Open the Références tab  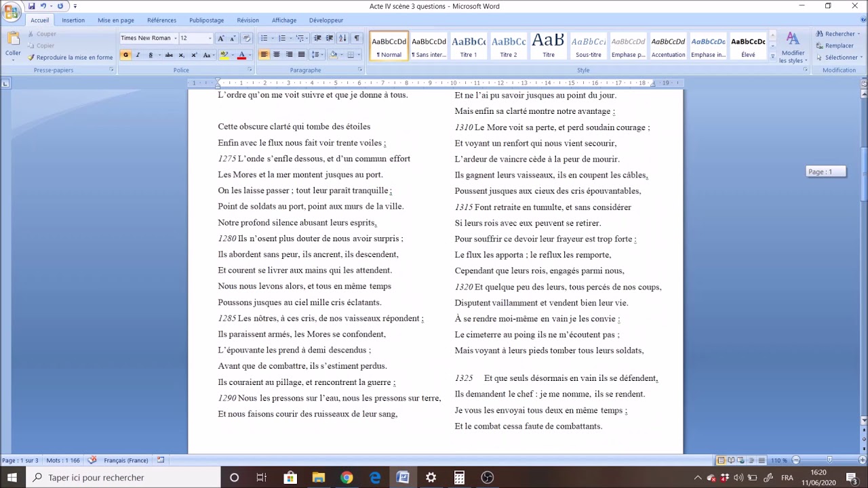161,20
